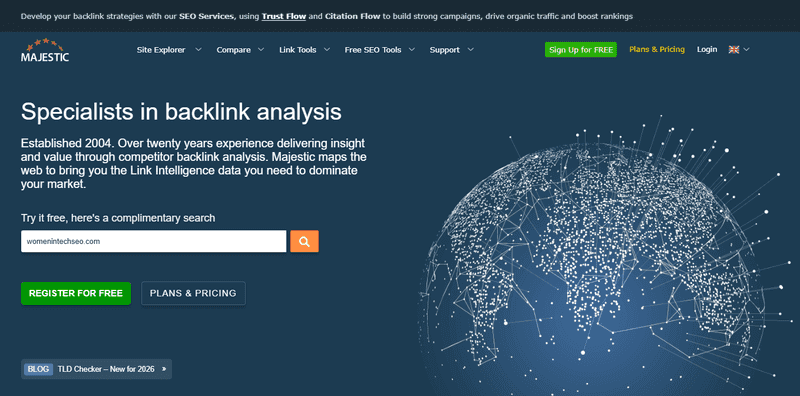
Task: Click the PLANS & PRICING outlined button
Action: (x=193, y=293)
